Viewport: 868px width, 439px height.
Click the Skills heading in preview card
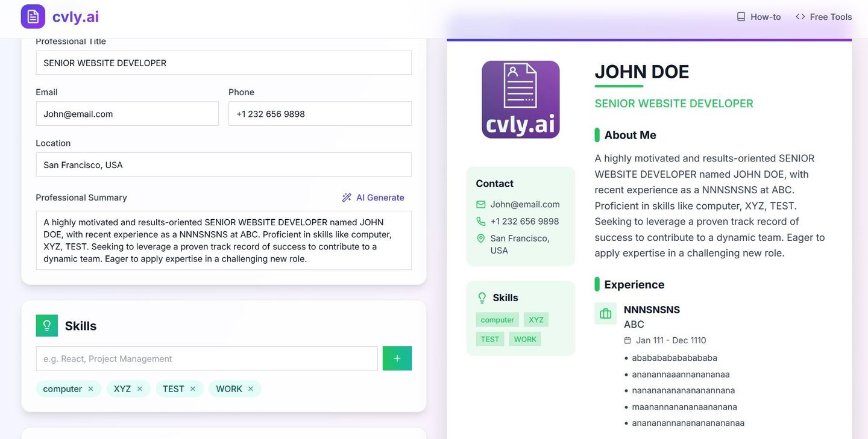point(505,297)
